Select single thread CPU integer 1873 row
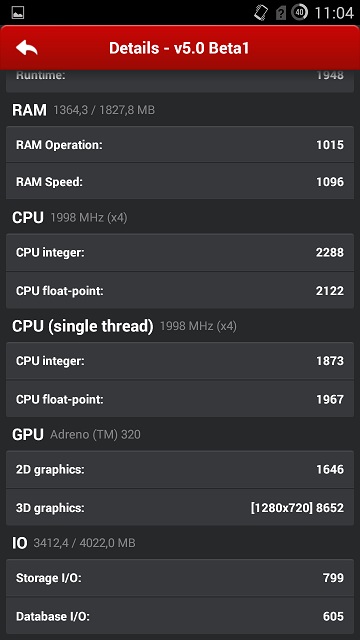This screenshot has height=640, width=360. pos(180,361)
